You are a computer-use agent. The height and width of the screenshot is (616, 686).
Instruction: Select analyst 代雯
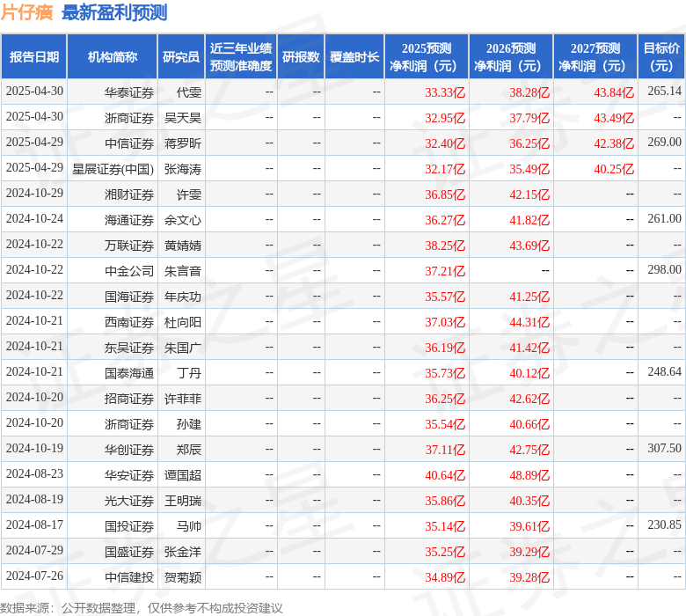(x=189, y=92)
